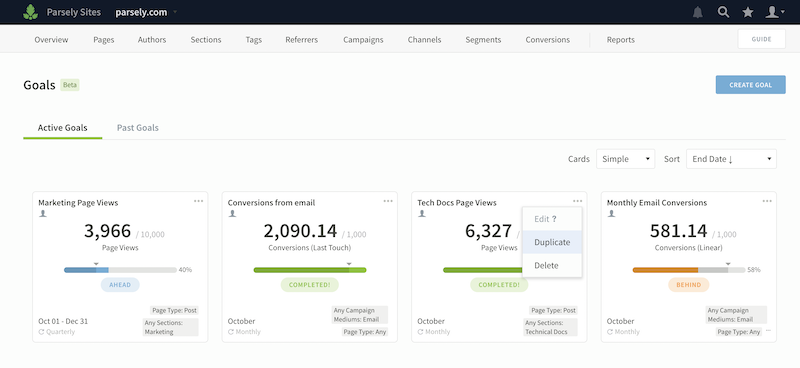
Task: Click COMPLETED badge on Conversions from email card
Action: (x=310, y=285)
